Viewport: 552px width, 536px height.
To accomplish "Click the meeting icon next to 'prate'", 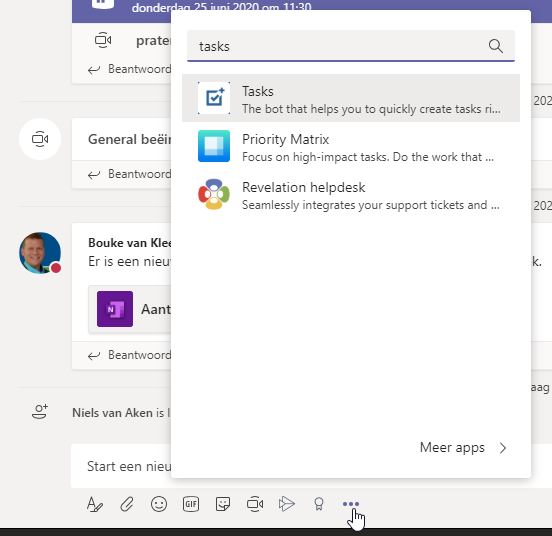I will point(103,40).
